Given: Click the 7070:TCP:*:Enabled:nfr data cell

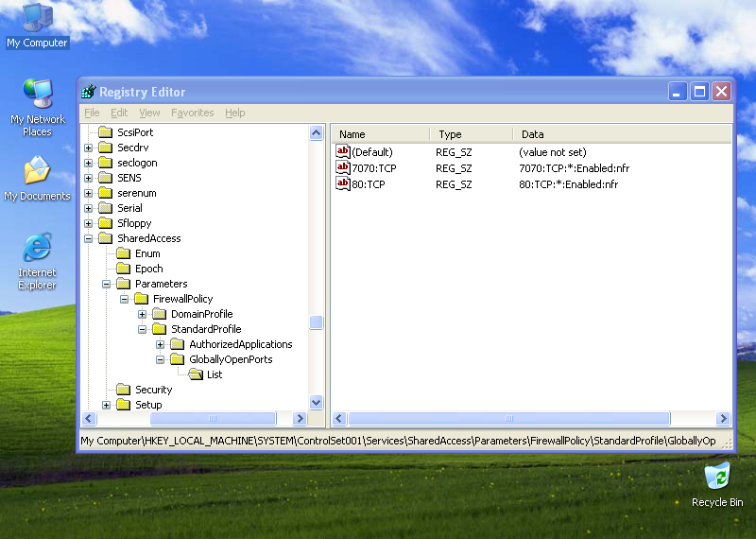Looking at the screenshot, I should click(574, 168).
